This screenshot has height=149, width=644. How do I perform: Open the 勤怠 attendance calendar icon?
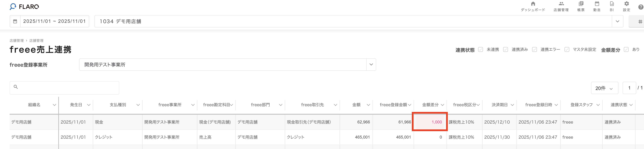pos(597,4)
